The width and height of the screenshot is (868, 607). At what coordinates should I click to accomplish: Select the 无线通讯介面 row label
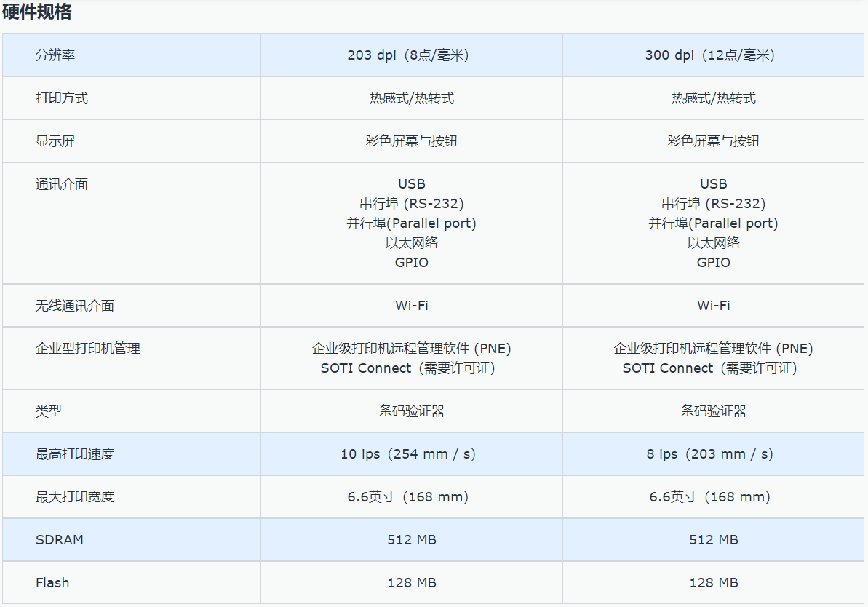[x=75, y=306]
